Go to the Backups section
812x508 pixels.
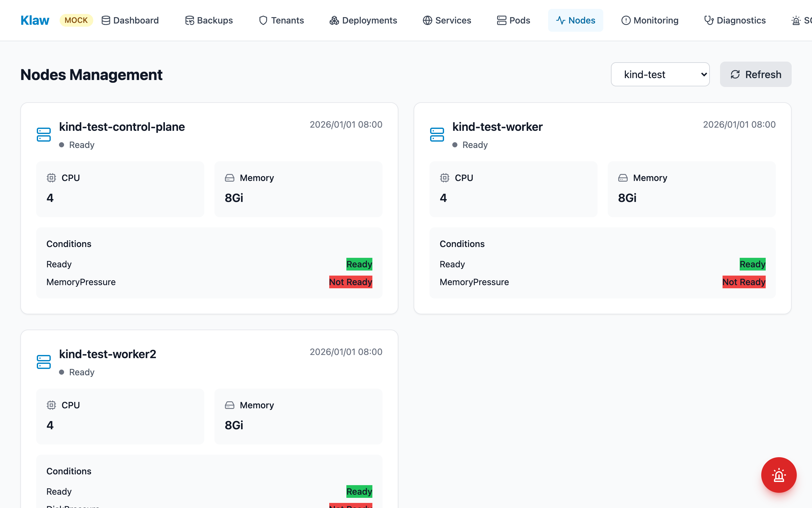point(209,21)
